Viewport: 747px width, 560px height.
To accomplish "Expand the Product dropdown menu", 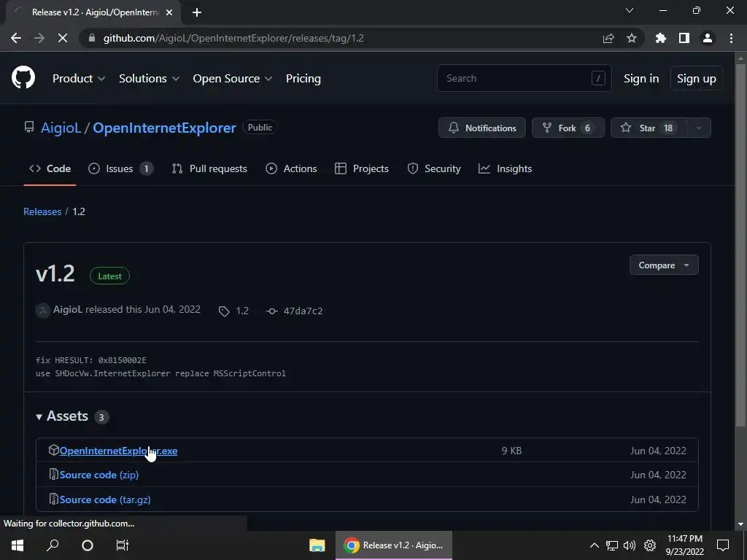I will pyautogui.click(x=79, y=79).
